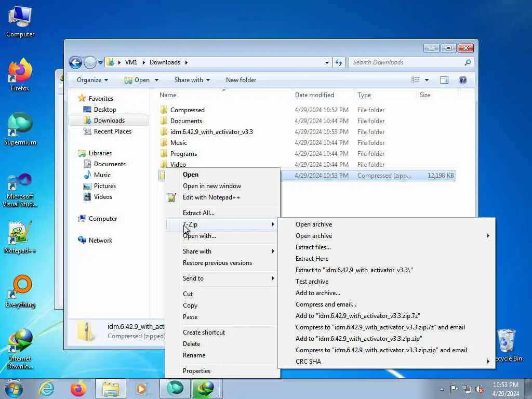Switch to Internet Download Manager taskbar button
Image resolution: width=532 pixels, height=399 pixels.
pyautogui.click(x=206, y=389)
